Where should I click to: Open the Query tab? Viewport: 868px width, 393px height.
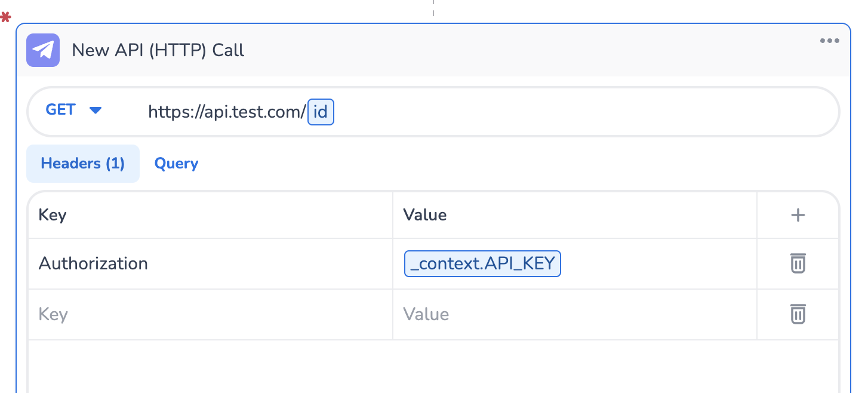coord(176,164)
